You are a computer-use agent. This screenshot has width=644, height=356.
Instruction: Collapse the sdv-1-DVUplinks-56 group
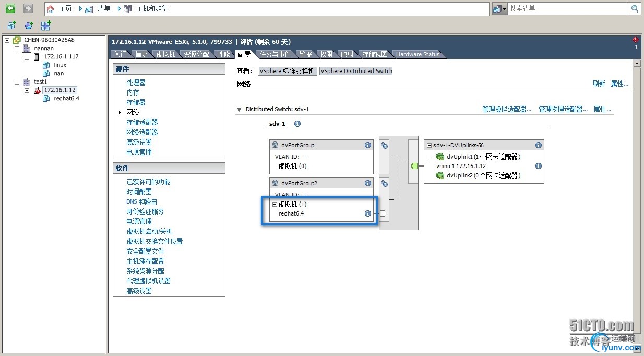coord(429,145)
